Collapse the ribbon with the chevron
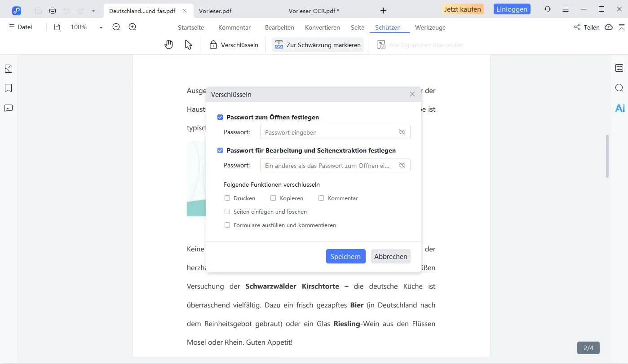The height and width of the screenshot is (364, 628). pyautogui.click(x=622, y=27)
